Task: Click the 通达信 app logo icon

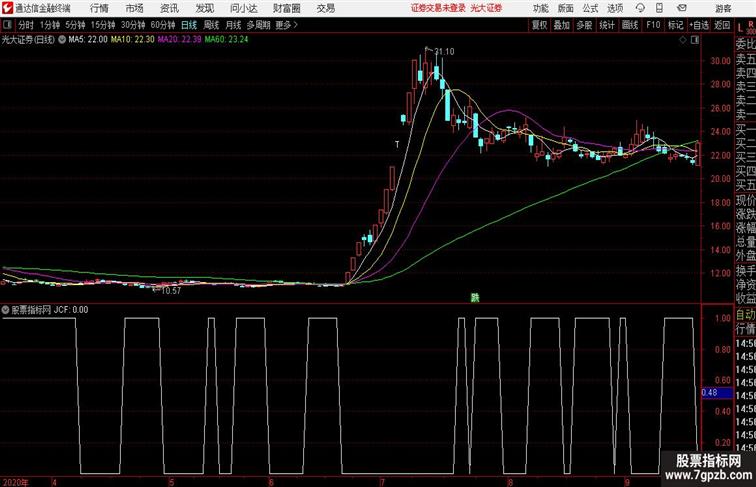Action: point(7,8)
